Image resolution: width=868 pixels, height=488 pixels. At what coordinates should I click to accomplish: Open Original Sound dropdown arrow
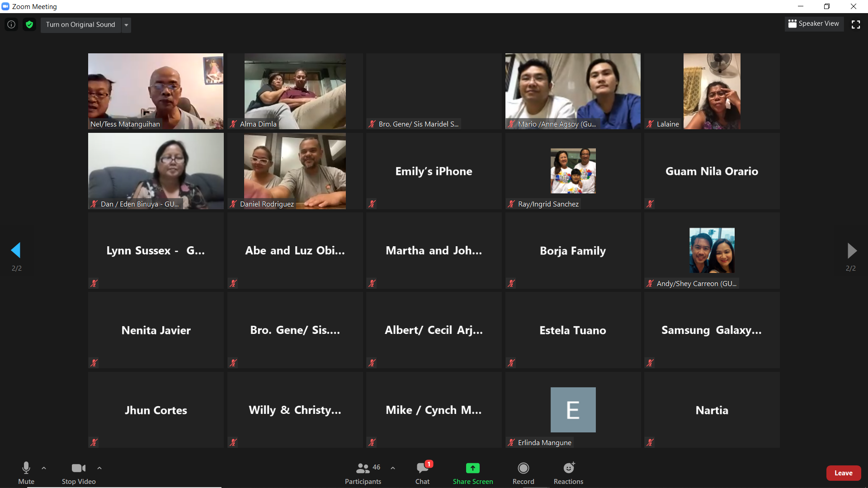pos(126,25)
